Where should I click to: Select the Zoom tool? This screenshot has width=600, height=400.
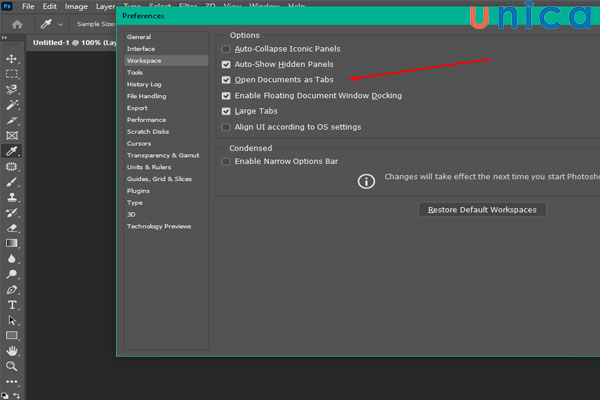(x=11, y=366)
